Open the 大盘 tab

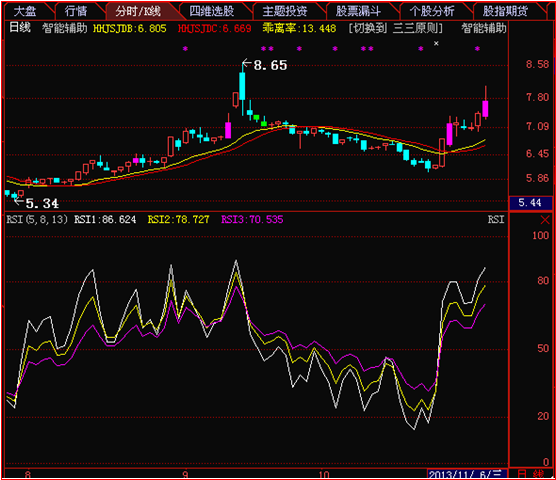click(25, 11)
